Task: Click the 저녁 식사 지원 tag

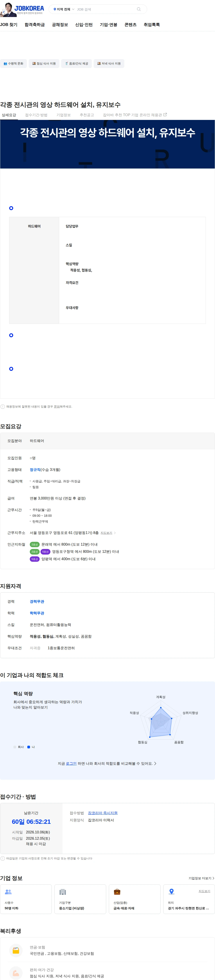Action: 109,64
